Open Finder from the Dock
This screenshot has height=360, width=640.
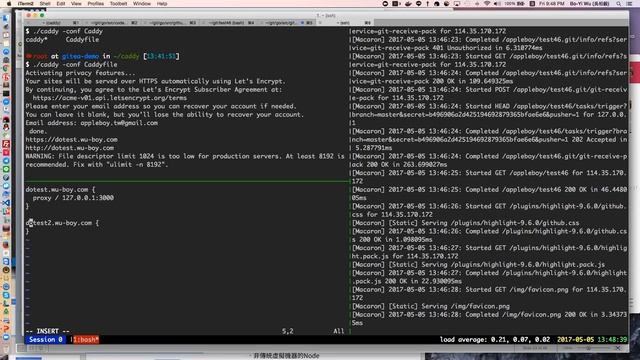tap(6, 18)
